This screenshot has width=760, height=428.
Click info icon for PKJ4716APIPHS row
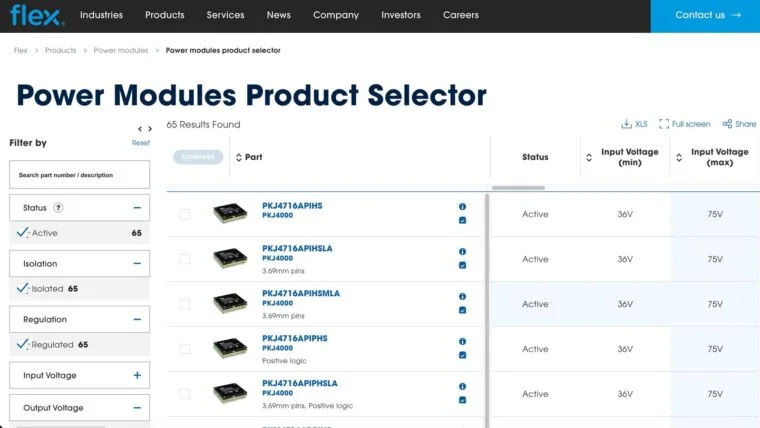coord(462,341)
